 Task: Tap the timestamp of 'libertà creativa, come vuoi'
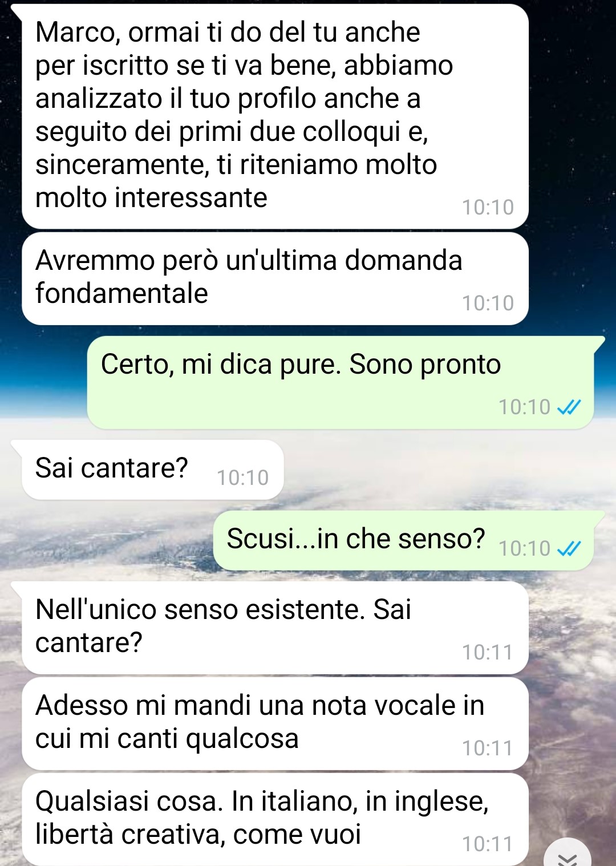[488, 844]
